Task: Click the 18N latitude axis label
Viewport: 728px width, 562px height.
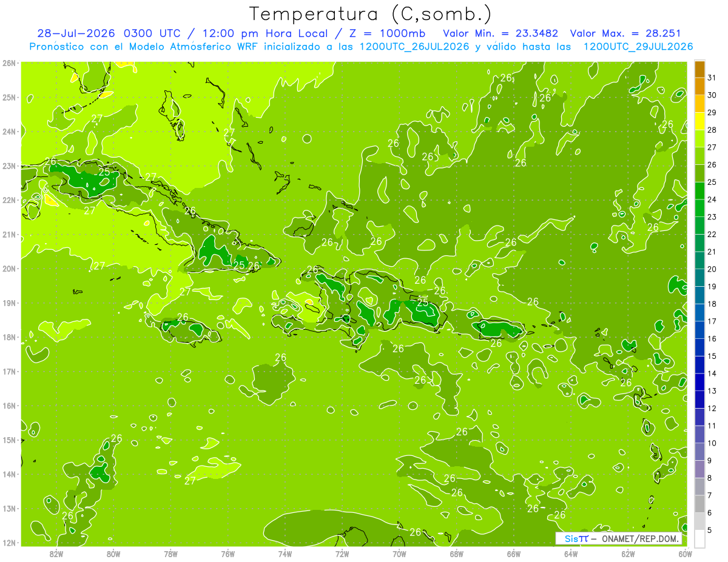Action: [x=9, y=337]
